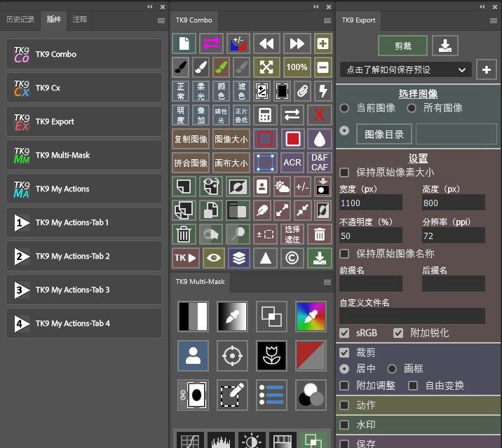Viewport: 502px width, 448px height.
Task: Open the 插件 panel flyout menu
Action: 161,20
